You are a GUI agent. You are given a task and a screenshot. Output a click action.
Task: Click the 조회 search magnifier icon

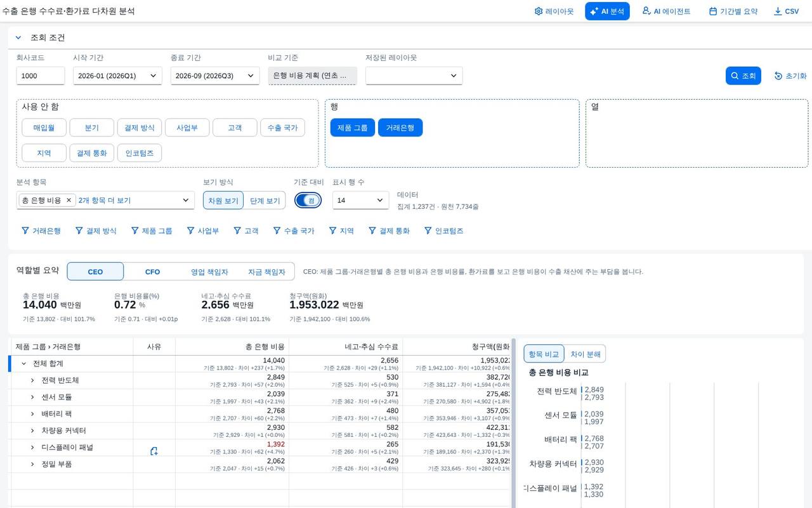pos(735,76)
